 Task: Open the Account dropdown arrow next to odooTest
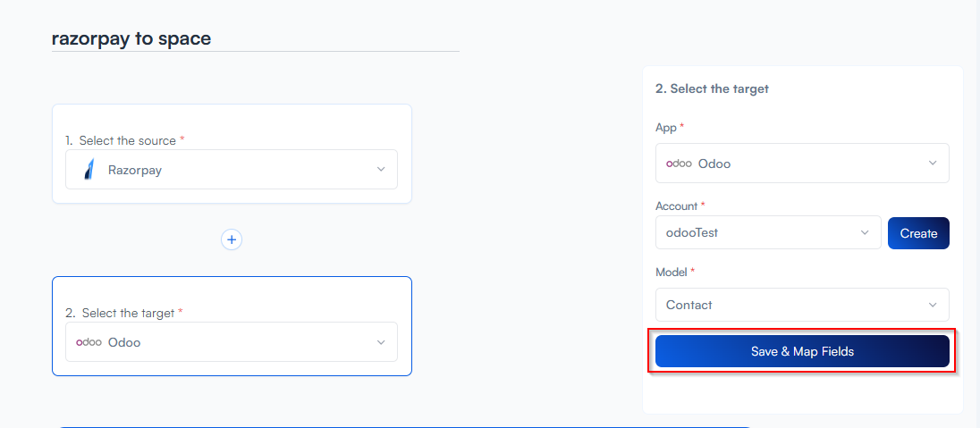(865, 233)
